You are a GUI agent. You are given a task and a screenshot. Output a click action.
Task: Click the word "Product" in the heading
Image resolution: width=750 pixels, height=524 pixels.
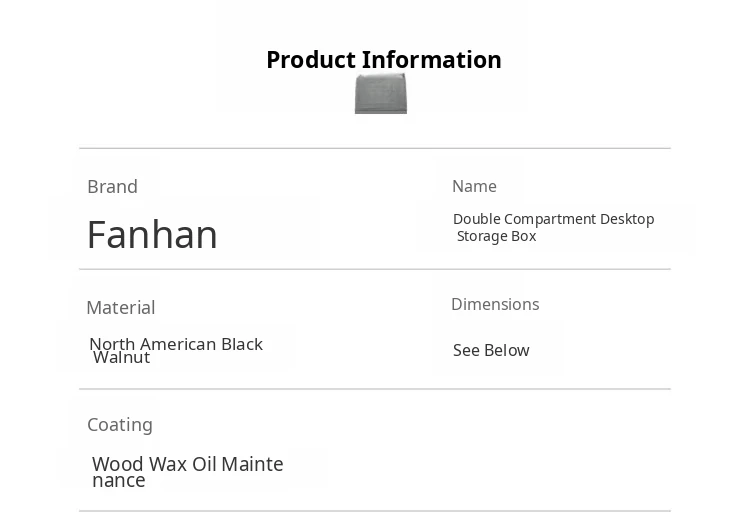tap(311, 60)
